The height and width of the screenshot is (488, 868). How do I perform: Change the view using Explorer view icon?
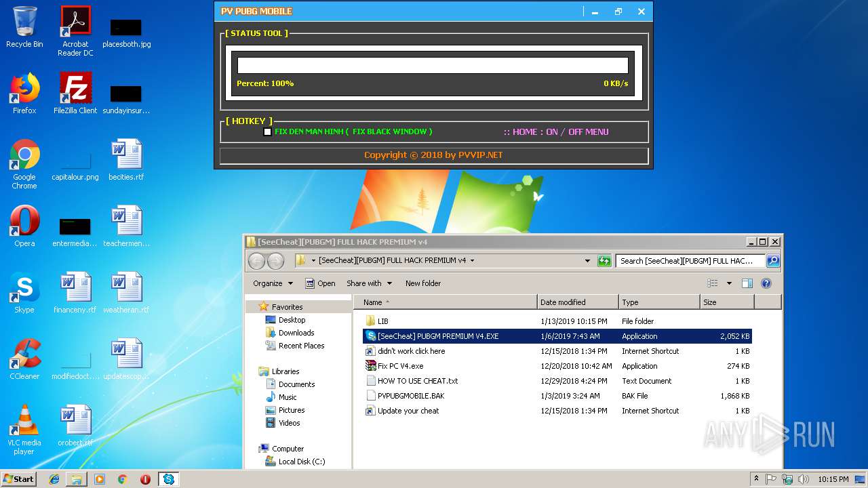tap(712, 283)
